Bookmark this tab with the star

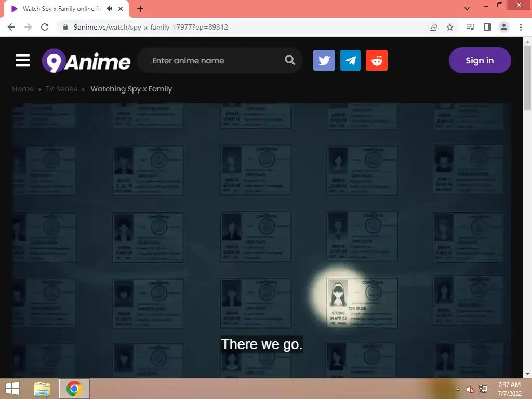[450, 27]
